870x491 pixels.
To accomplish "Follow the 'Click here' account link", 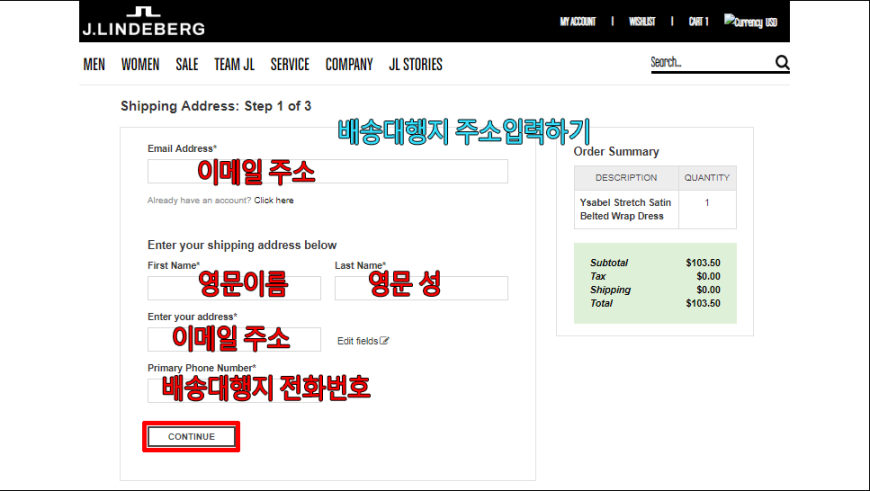I will tap(274, 200).
